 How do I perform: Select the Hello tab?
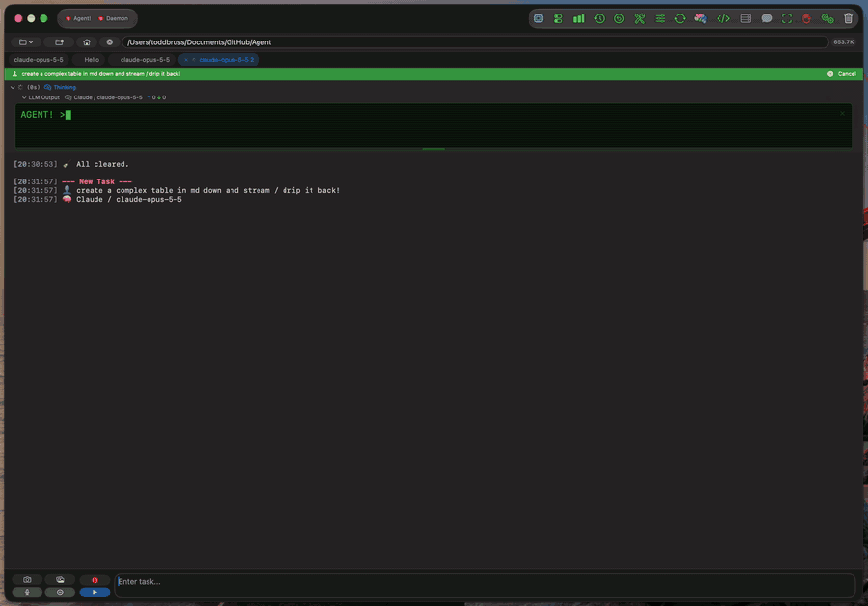92,59
